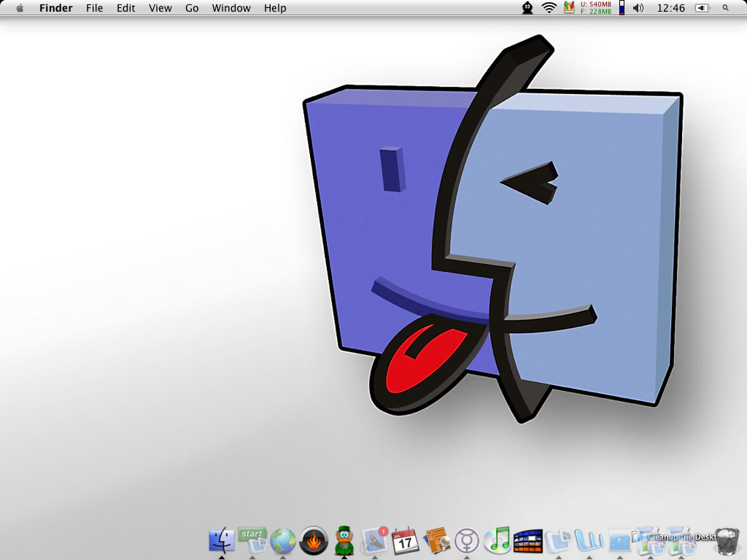Open the Window menu

coord(231,8)
